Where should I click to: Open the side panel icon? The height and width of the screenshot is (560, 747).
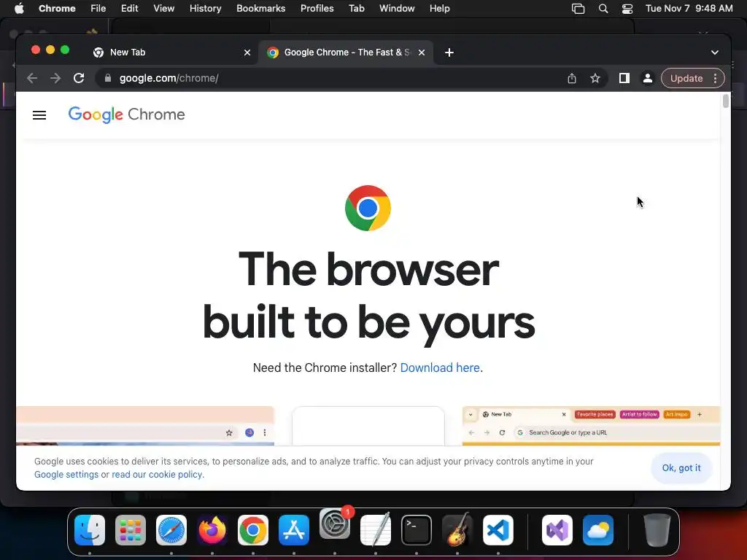coord(624,78)
